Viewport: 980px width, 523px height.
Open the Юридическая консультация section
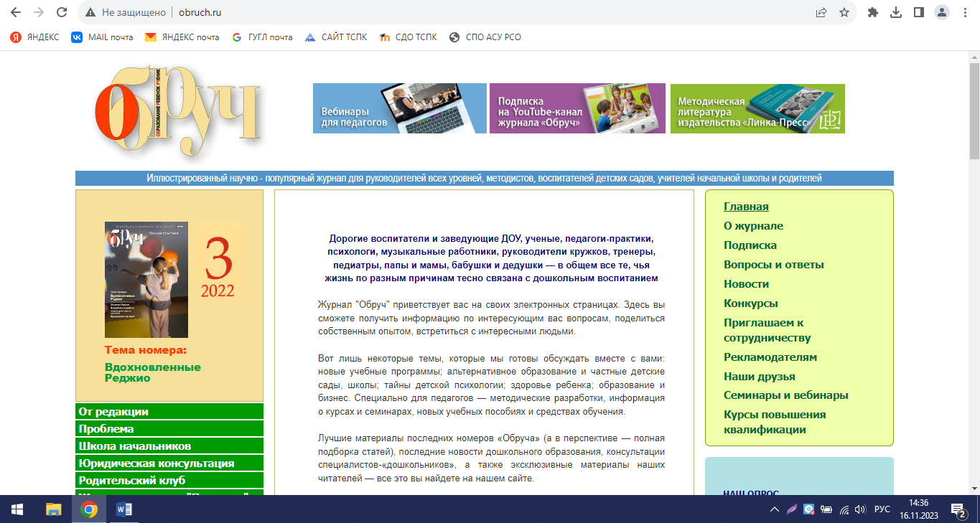pyautogui.click(x=169, y=463)
